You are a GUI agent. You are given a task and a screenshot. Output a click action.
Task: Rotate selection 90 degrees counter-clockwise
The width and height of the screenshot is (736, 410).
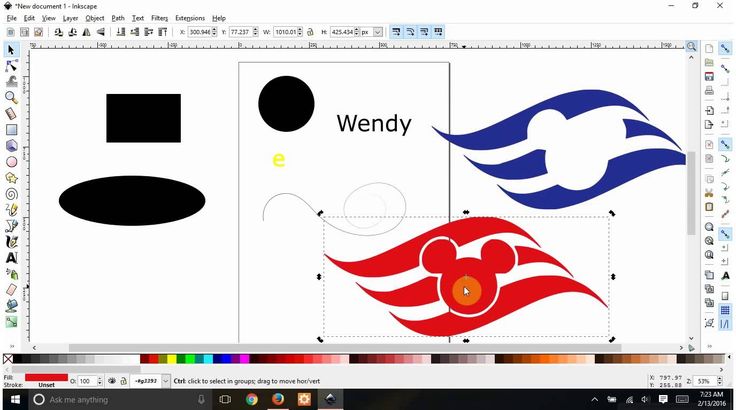tap(59, 32)
